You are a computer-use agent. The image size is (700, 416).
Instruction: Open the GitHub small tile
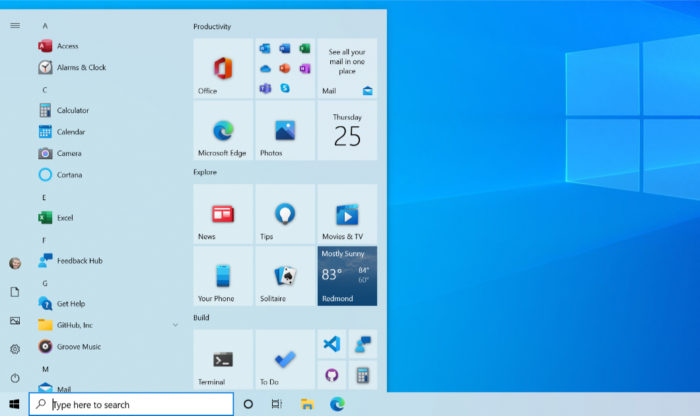(332, 375)
